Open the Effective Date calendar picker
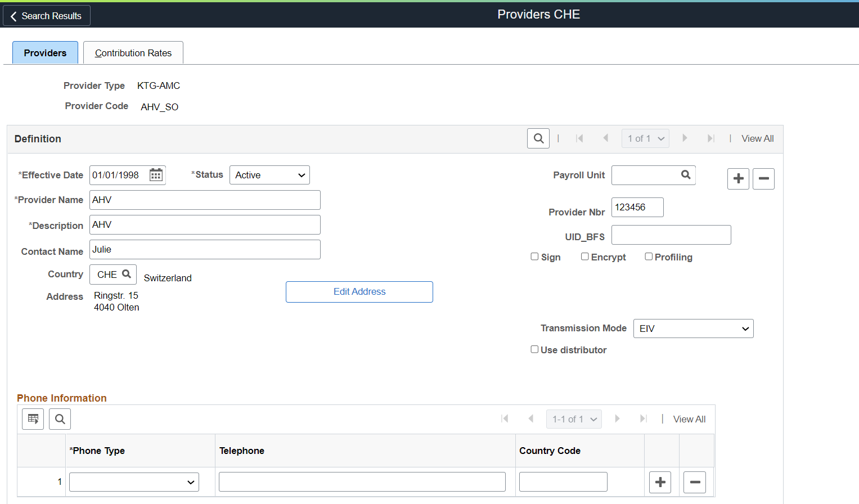This screenshot has height=504, width=859. (156, 175)
